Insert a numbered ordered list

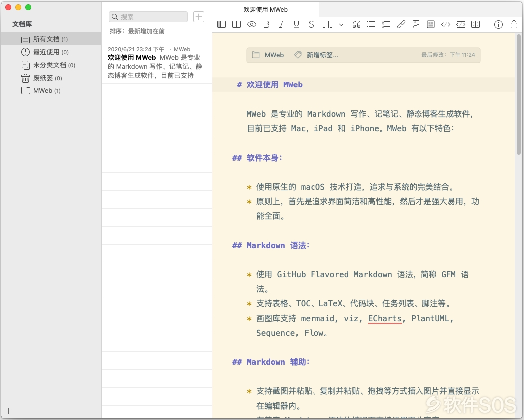pos(386,24)
